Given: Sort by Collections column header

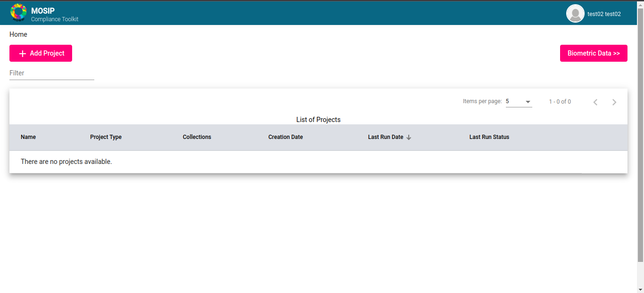Looking at the screenshot, I should pyautogui.click(x=197, y=137).
